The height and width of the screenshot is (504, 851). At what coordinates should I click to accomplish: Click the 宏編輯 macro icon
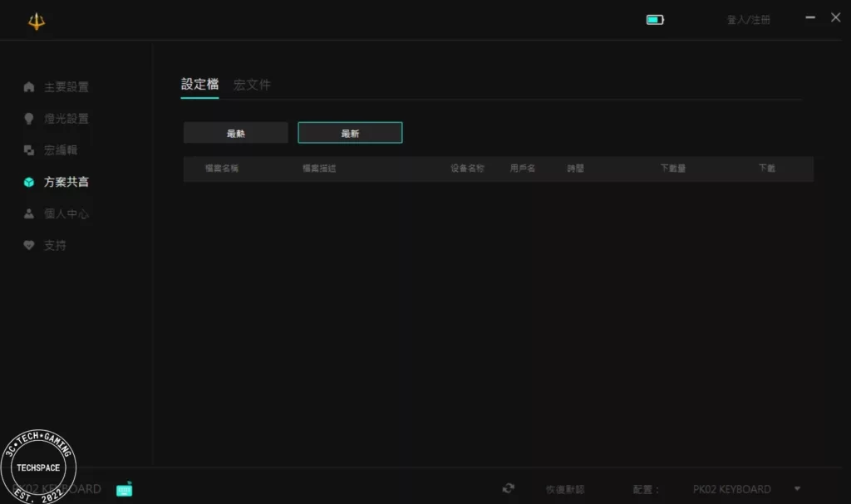(29, 150)
